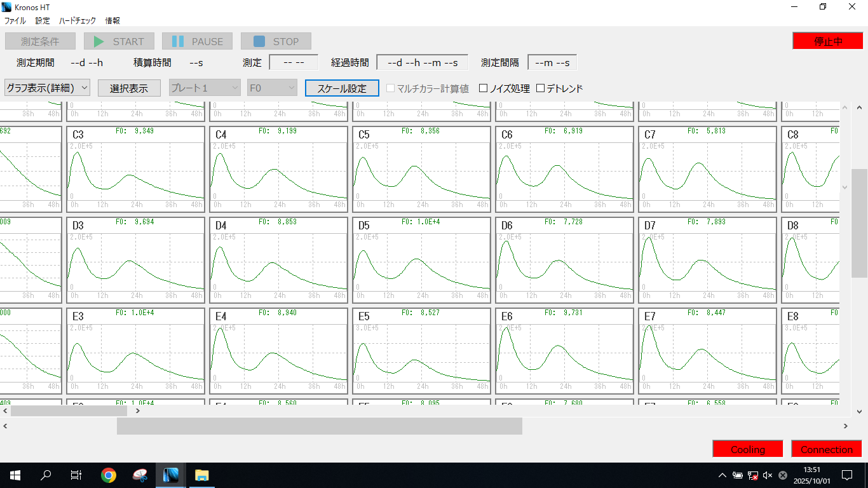
Task: Click the E7 well label
Action: [650, 316]
